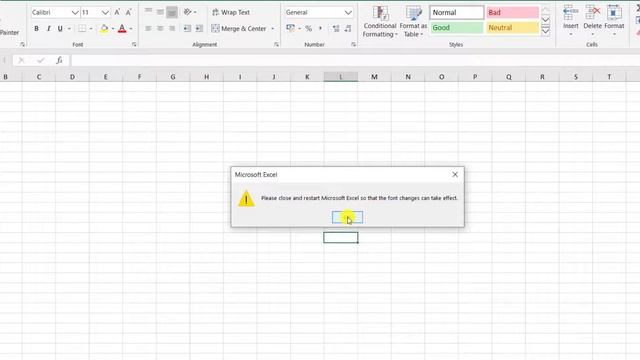The image size is (640, 360).
Task: Click Merge & Center
Action: pos(239,29)
